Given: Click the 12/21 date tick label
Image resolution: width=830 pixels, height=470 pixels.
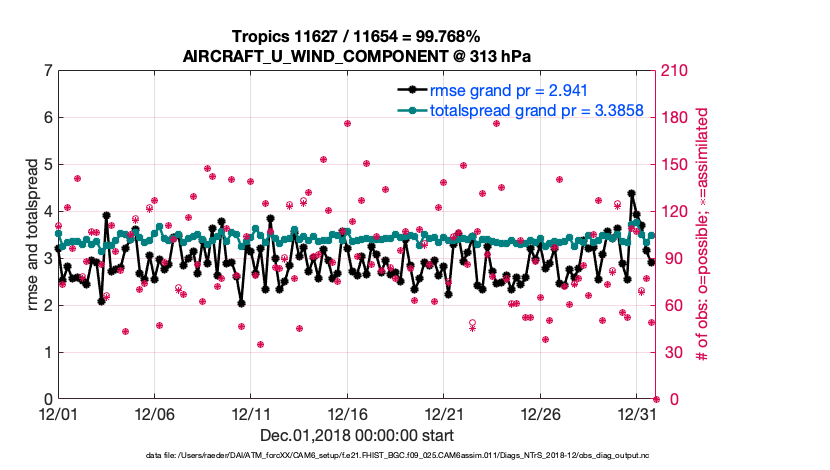Looking at the screenshot, I should (443, 413).
